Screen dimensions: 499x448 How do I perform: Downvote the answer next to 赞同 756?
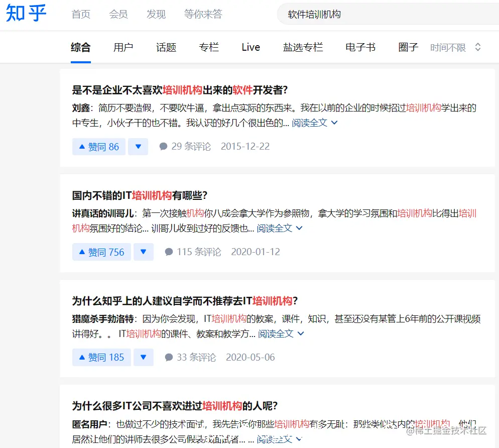(x=144, y=252)
